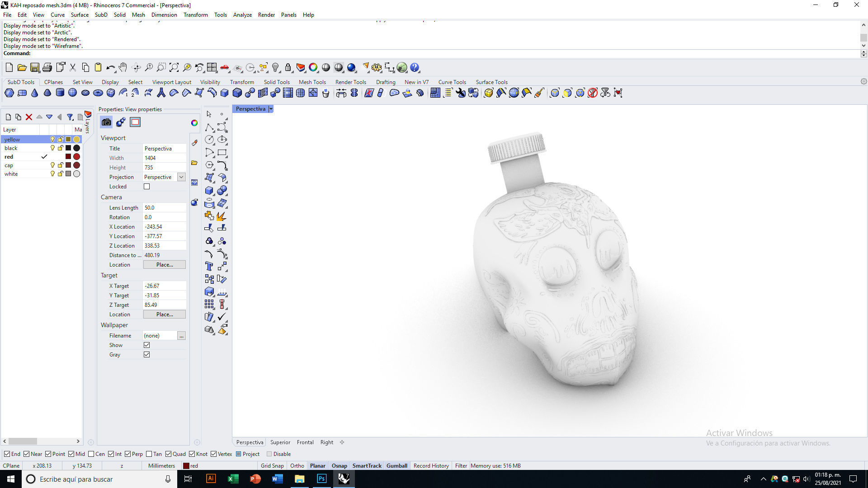
Task: Browse wallpaper filename with ellipsis button
Action: (181, 336)
